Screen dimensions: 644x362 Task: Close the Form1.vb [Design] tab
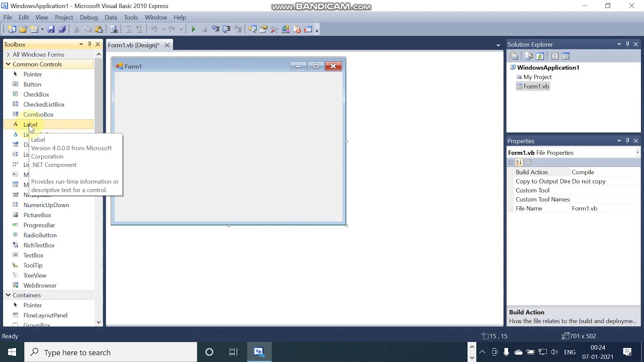tap(167, 45)
